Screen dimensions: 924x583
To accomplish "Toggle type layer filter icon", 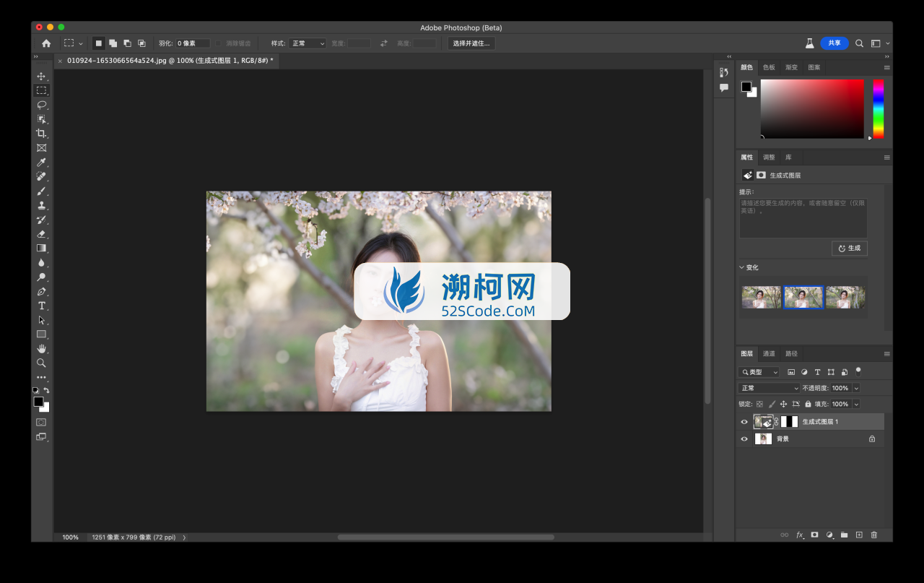I will coord(817,372).
